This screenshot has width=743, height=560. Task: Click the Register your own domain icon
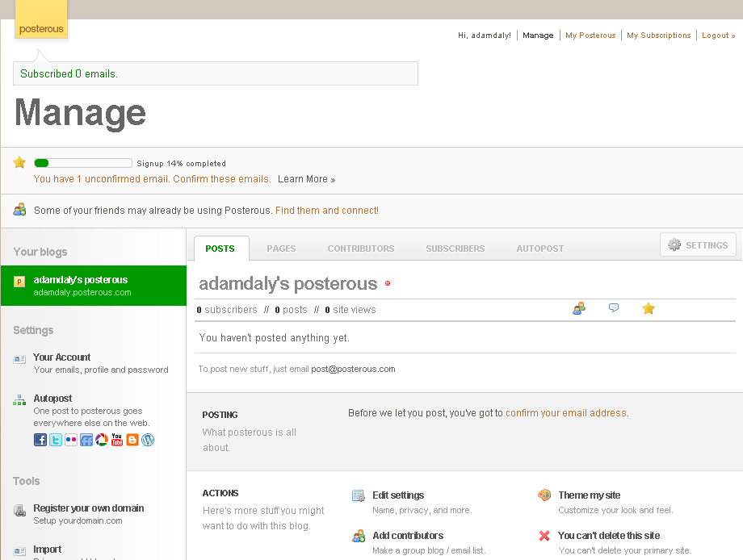19,511
